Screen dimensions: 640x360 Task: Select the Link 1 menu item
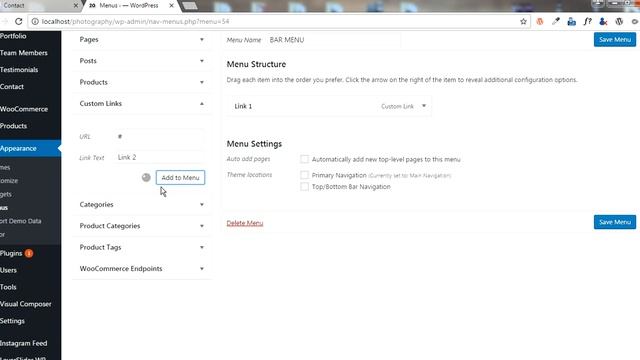coord(329,106)
